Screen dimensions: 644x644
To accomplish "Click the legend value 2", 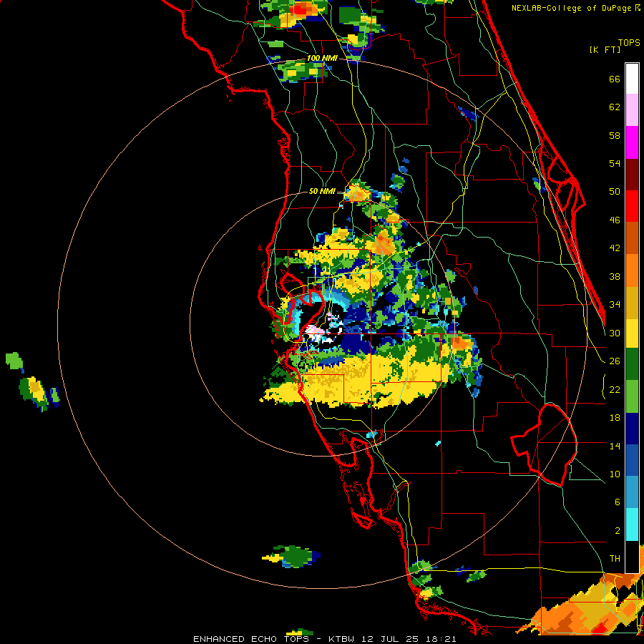I will [x=617, y=531].
